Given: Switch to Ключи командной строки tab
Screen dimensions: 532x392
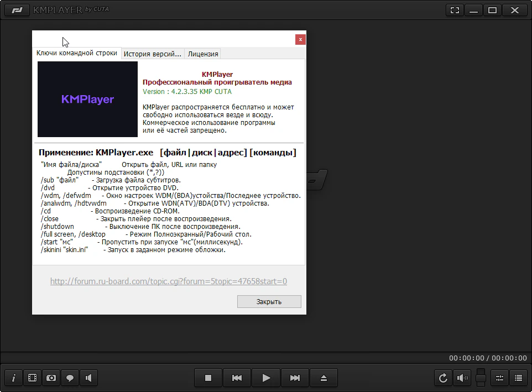Looking at the screenshot, I should [77, 53].
